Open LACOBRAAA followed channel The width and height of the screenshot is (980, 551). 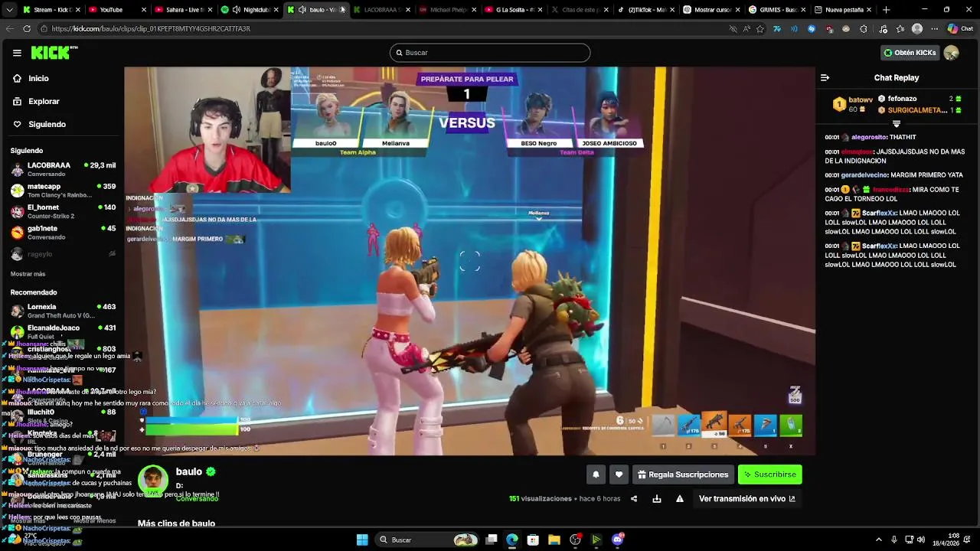pyautogui.click(x=63, y=169)
